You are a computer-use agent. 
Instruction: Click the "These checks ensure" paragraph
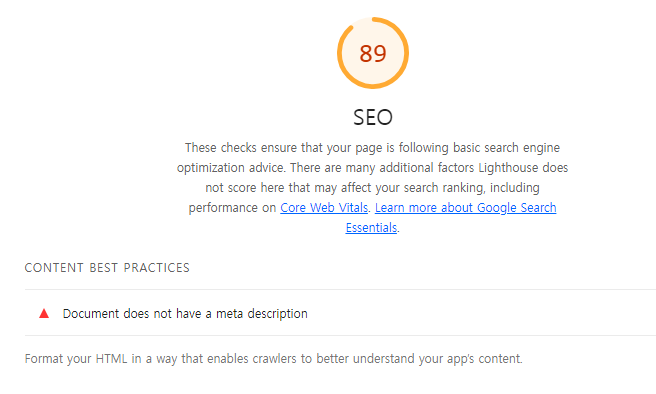pos(372,188)
